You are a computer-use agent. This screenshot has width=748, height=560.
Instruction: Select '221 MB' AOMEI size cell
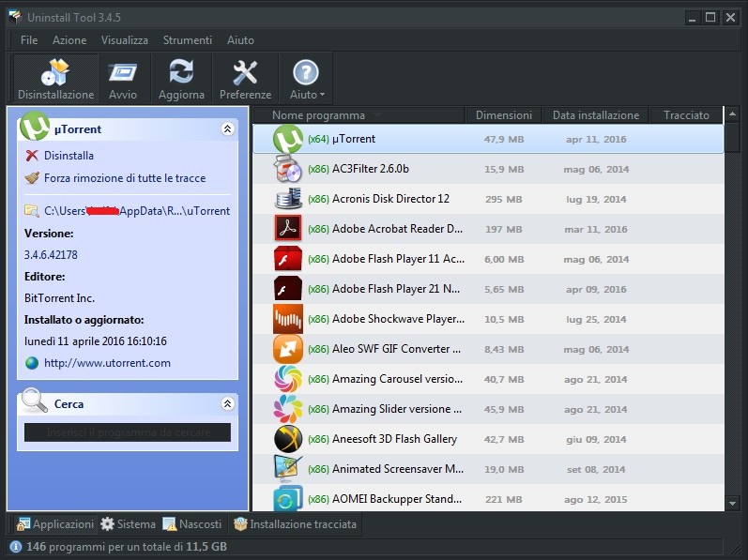click(x=504, y=499)
